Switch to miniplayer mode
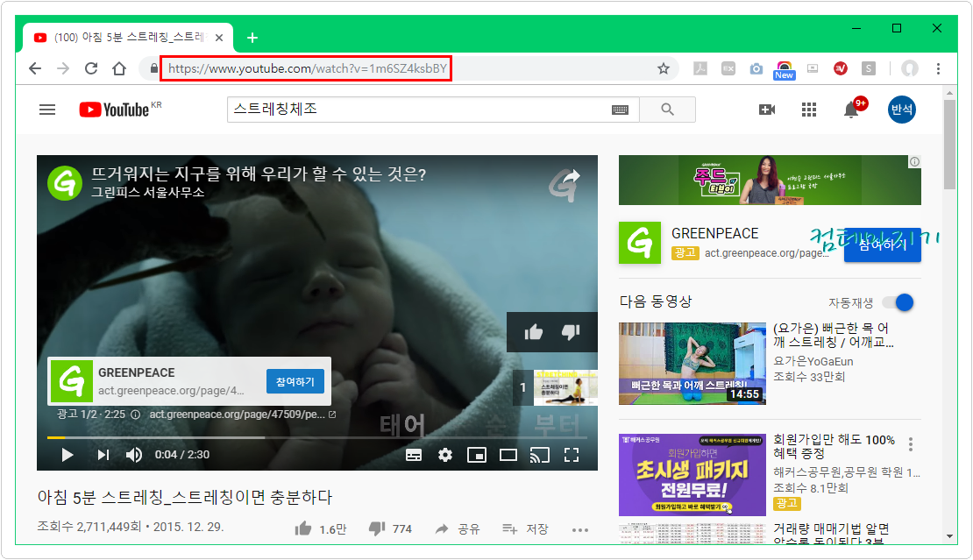973x560 pixels. (477, 455)
